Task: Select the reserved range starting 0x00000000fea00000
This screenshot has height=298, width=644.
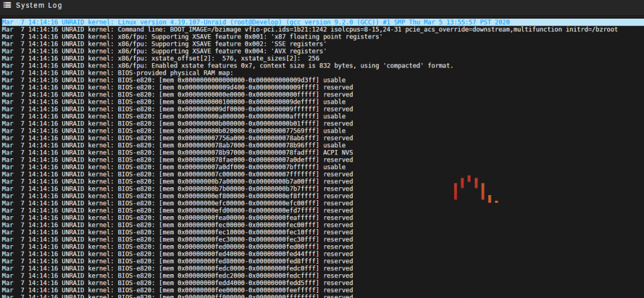Action: point(178,218)
